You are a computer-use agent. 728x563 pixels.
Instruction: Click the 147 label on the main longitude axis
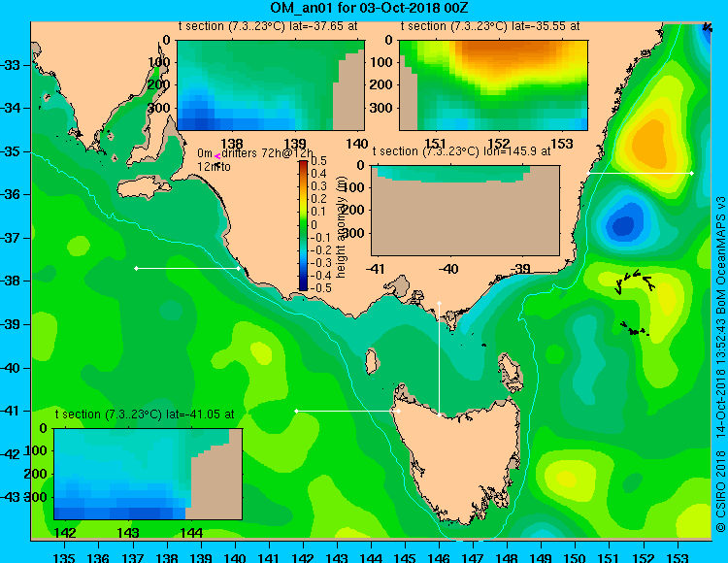click(x=473, y=557)
